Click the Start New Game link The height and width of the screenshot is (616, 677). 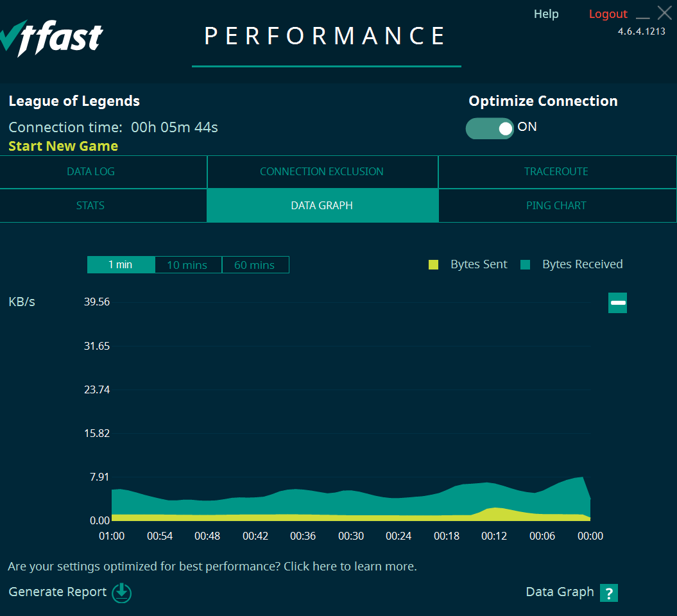(63, 146)
